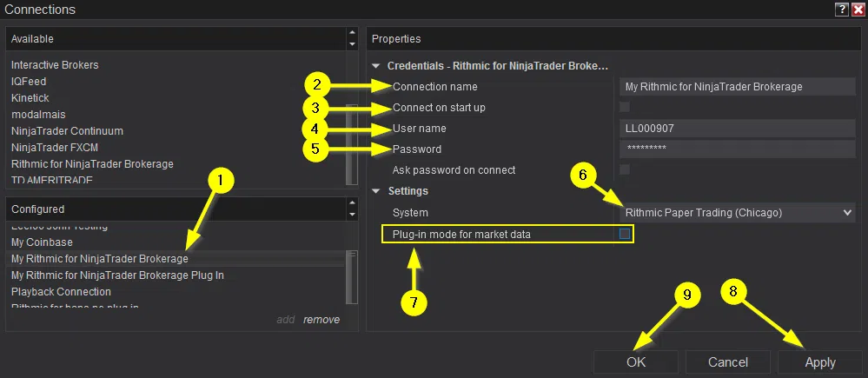Select My Coinbase in Configured list

[42, 242]
